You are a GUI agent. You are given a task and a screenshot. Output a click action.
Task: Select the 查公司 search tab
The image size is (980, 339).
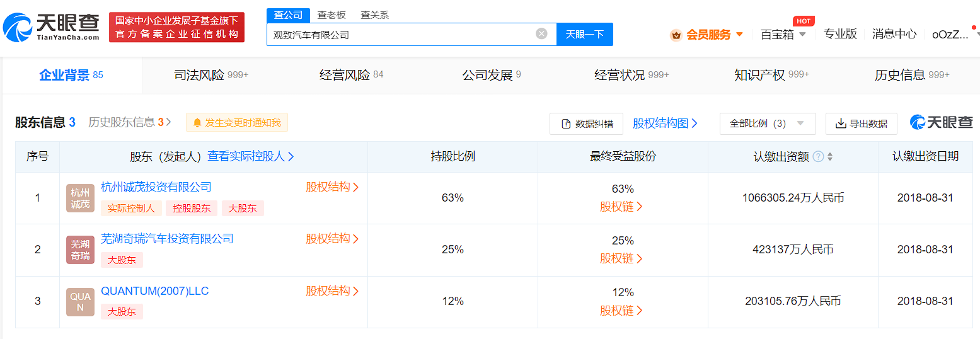click(x=288, y=15)
